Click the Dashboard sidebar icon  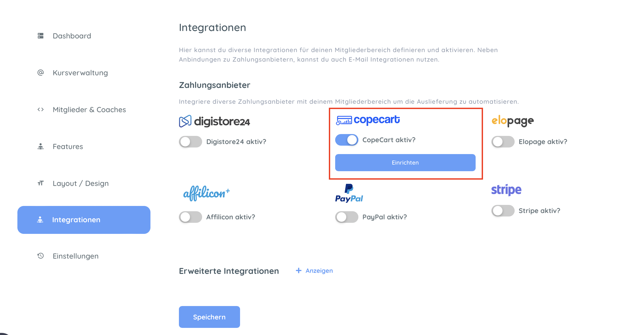(x=41, y=36)
